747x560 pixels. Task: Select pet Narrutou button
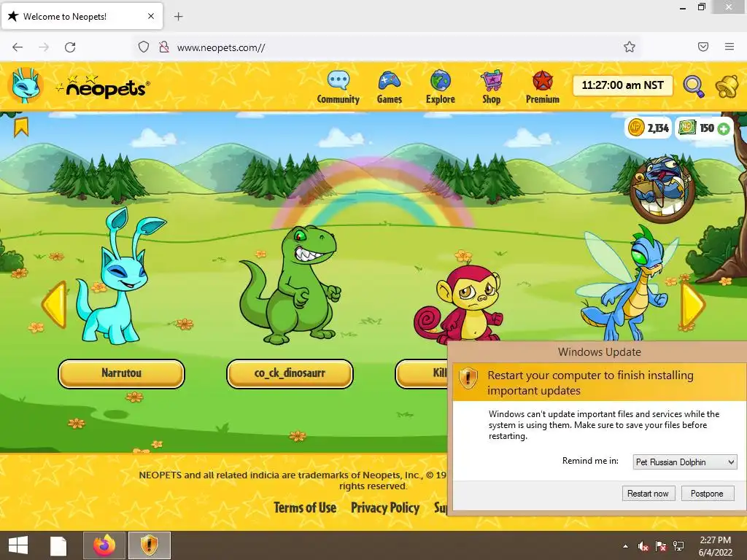pos(122,373)
